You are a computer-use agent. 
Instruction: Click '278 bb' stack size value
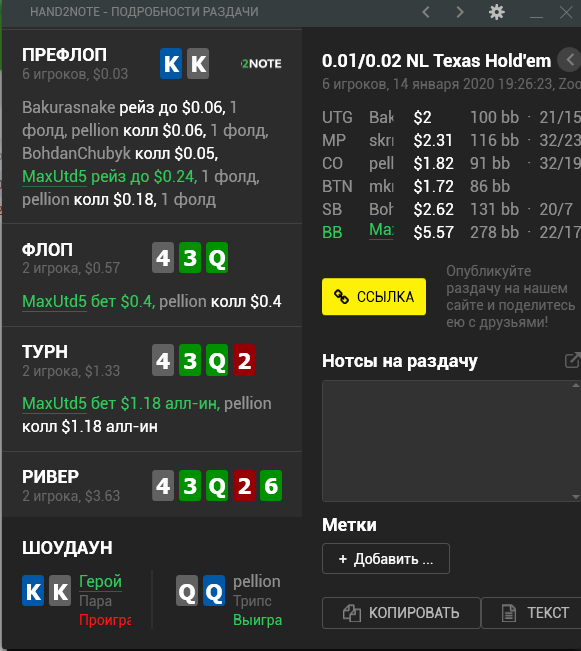(x=495, y=232)
